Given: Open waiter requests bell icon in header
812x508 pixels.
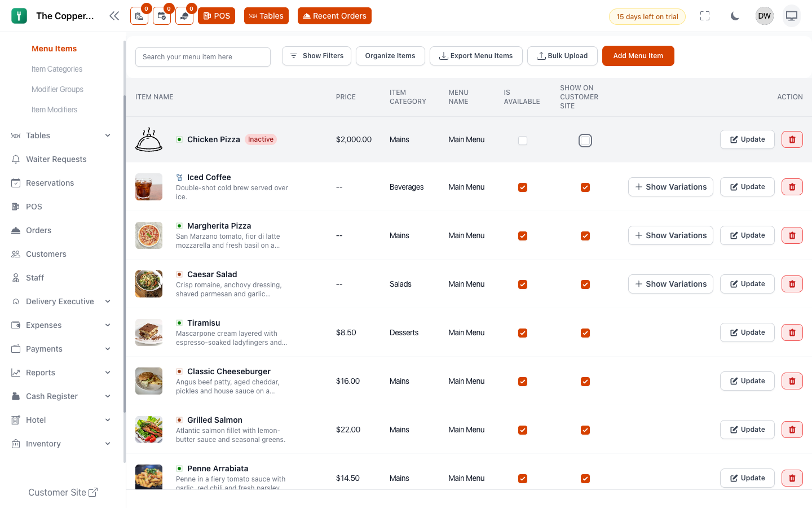Looking at the screenshot, I should 184,16.
